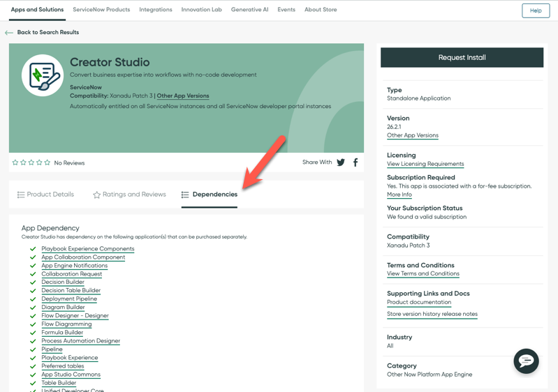Open Flow Diagramming dependency
Viewport: 558px width, 392px height.
tap(66, 324)
